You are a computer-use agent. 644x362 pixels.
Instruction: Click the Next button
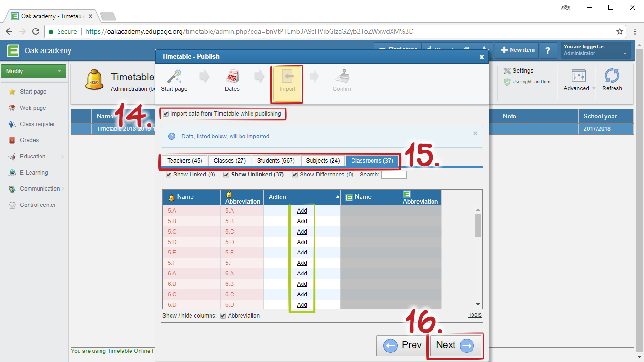[x=455, y=345]
